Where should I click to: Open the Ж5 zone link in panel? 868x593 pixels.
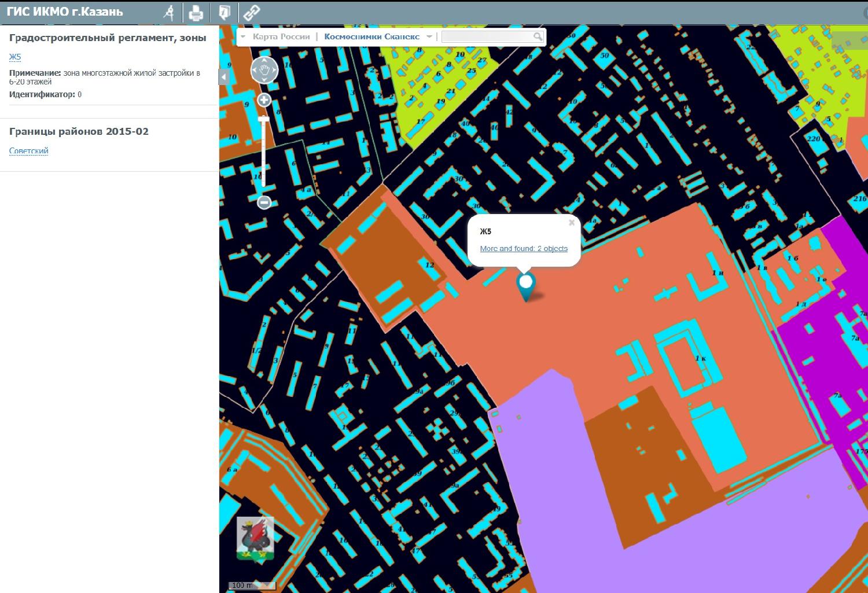[x=15, y=57]
